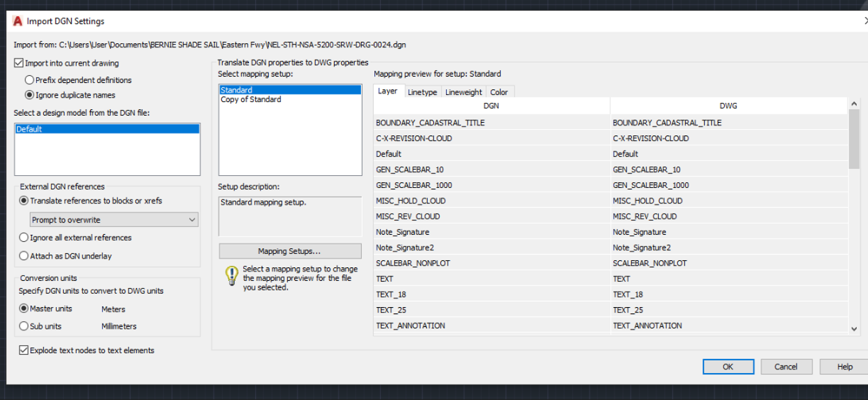Screen dimensions: 868x400
Task: Open the Help button
Action: point(845,367)
